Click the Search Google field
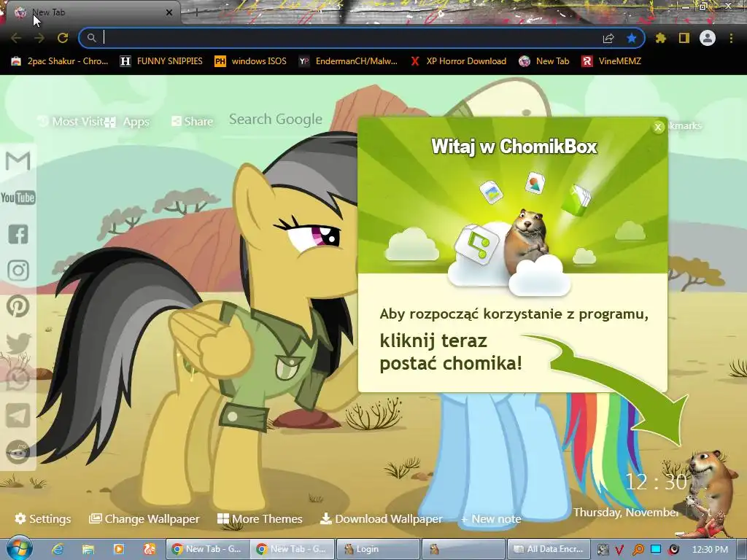Viewport: 747px width, 560px height. (275, 119)
